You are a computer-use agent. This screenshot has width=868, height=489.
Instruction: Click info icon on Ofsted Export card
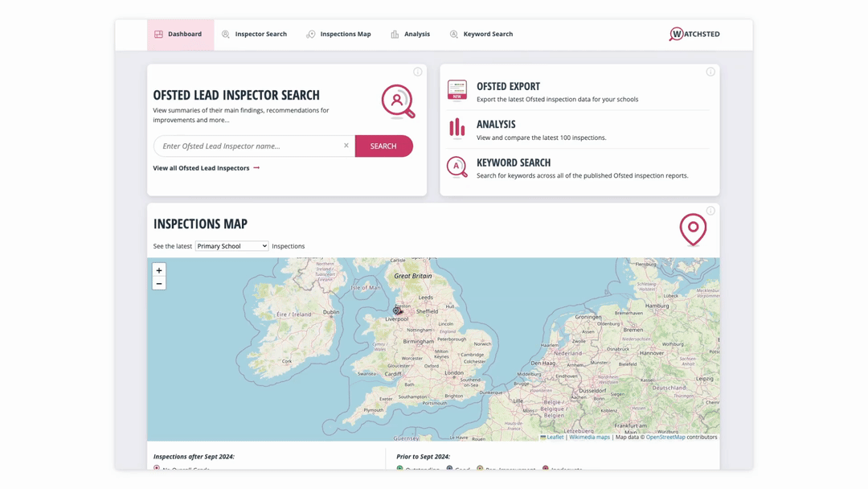pyautogui.click(x=710, y=72)
